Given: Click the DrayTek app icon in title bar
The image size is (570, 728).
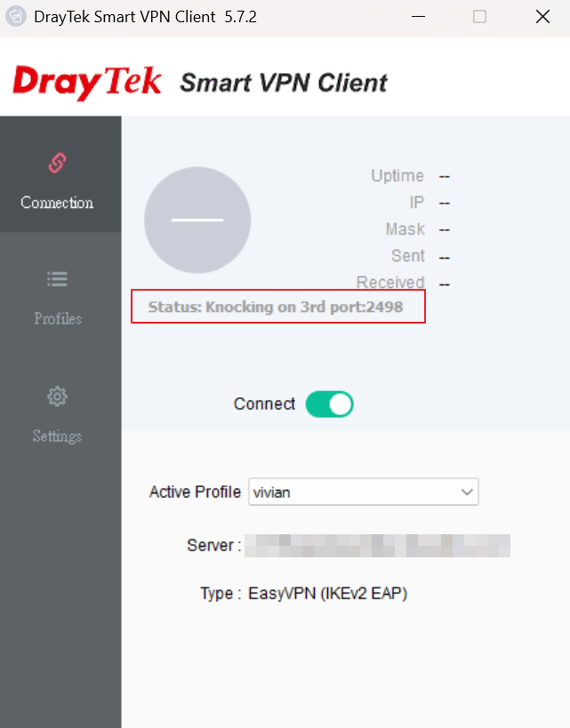Looking at the screenshot, I should click(16, 17).
